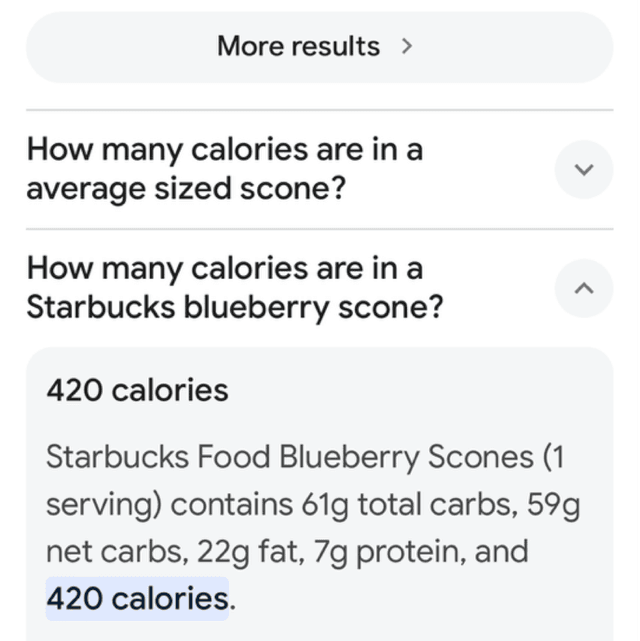Click the arrow icon beside More results

click(x=406, y=46)
